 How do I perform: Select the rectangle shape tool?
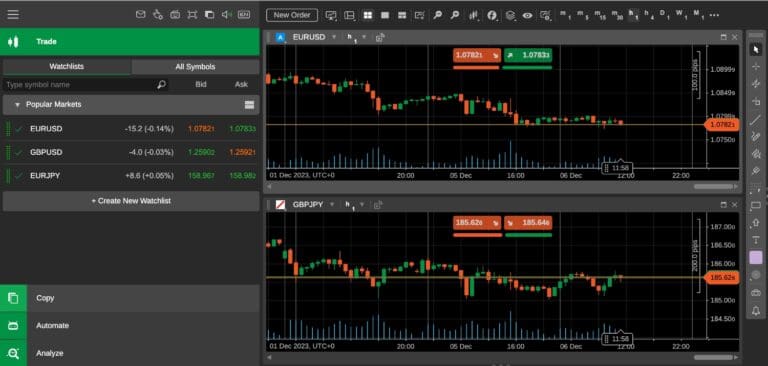pos(756,205)
